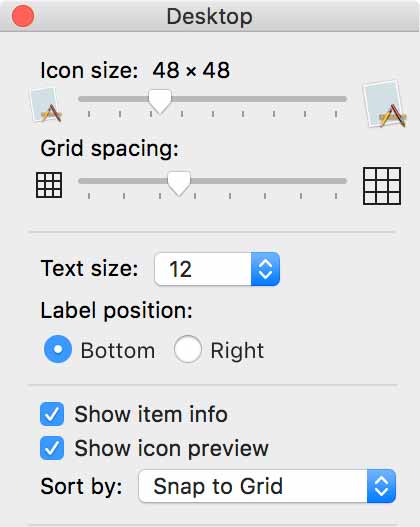Viewport: 420px width, 527px height.
Task: Select the Right label position radio
Action: (x=188, y=349)
